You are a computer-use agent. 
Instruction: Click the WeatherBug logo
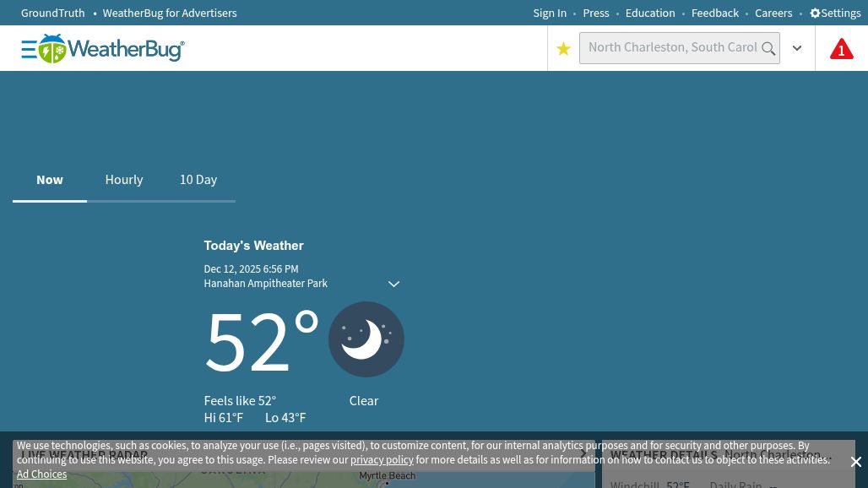pos(111,49)
